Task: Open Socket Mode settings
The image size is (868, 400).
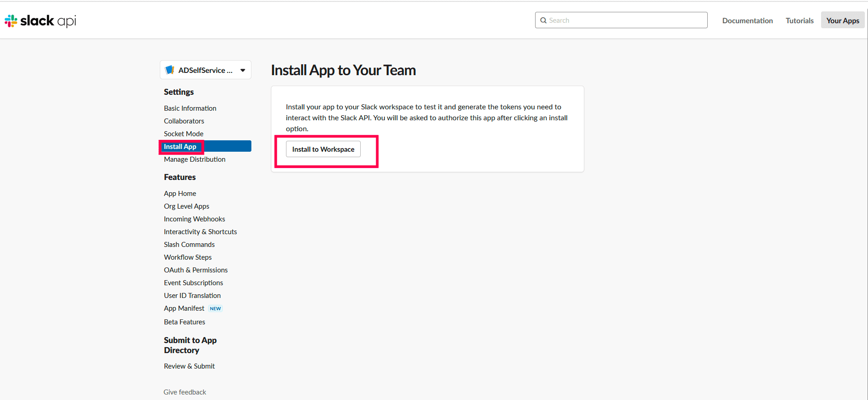Action: point(184,134)
